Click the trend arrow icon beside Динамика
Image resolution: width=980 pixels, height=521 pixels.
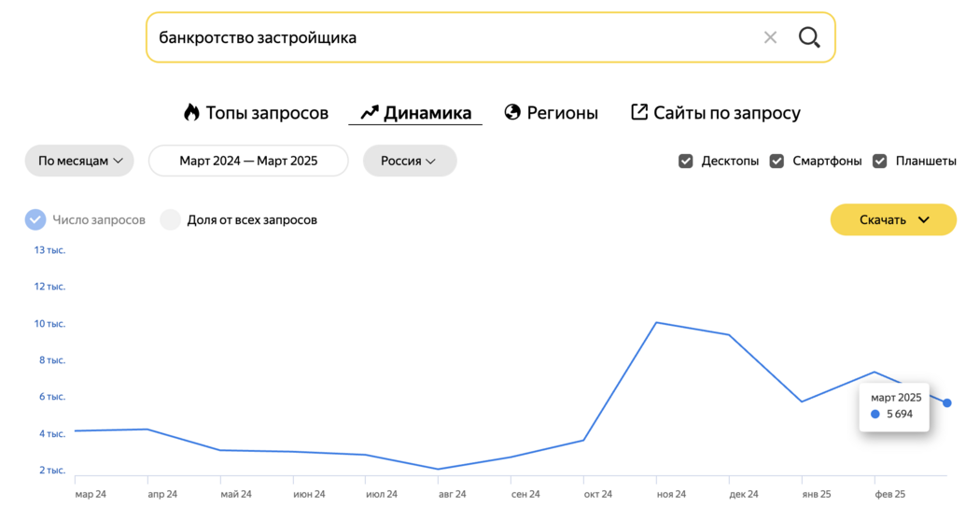click(x=370, y=113)
